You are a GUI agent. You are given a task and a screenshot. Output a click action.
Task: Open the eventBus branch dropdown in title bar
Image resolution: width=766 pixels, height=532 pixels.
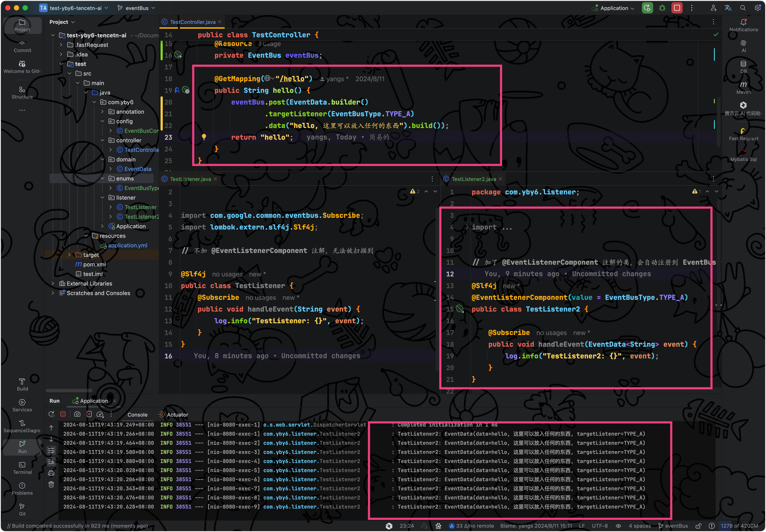point(136,8)
